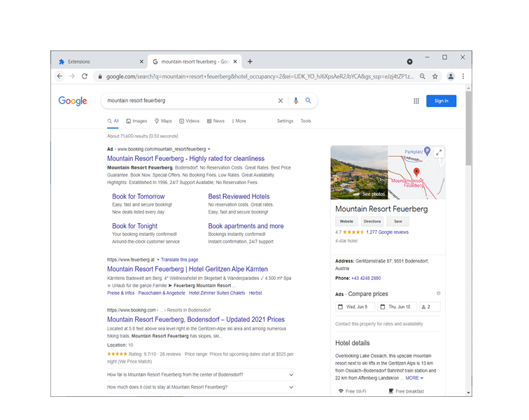This screenshot has height=420, width=529.
Task: Open the Wed, Jun 9 check-in date picker
Action: click(355, 307)
